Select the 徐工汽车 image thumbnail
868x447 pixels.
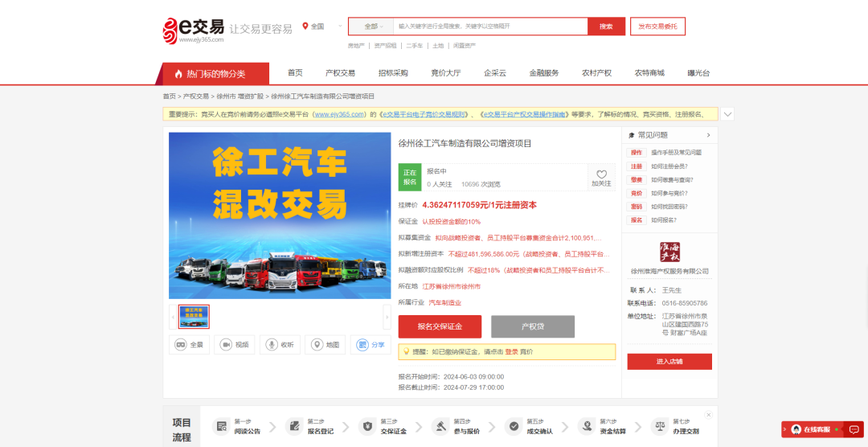pyautogui.click(x=194, y=317)
